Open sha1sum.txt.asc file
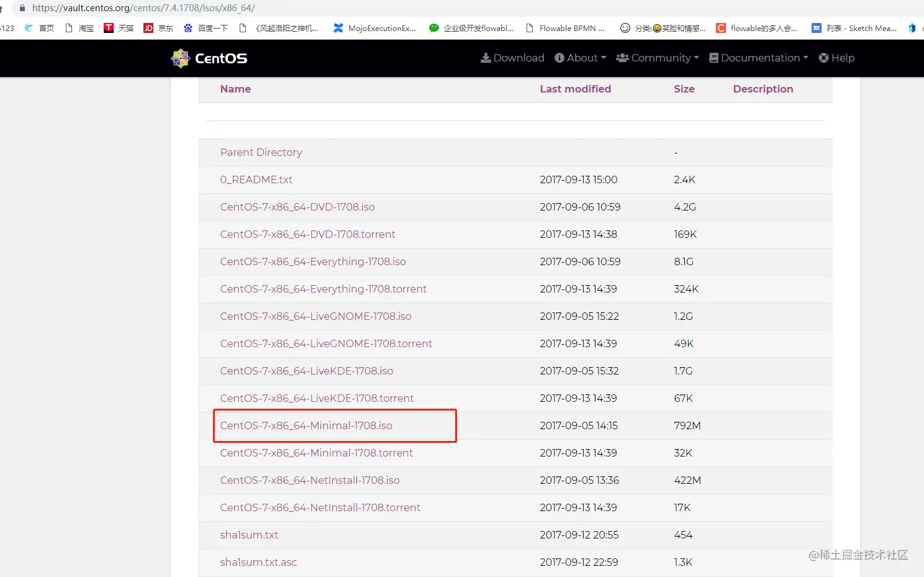924x577 pixels. pyautogui.click(x=258, y=562)
